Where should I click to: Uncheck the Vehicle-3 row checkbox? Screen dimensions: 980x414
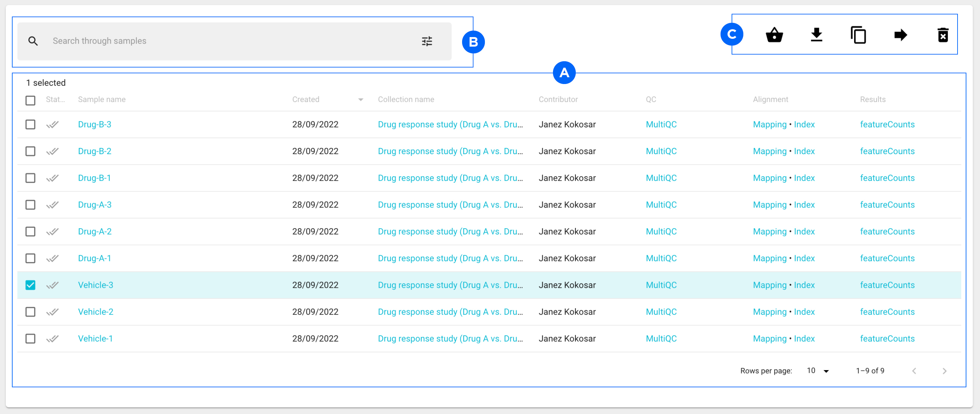pyautogui.click(x=30, y=285)
